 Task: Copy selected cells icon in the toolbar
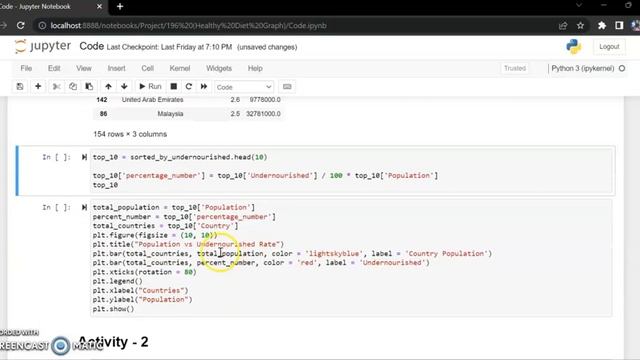[73, 87]
